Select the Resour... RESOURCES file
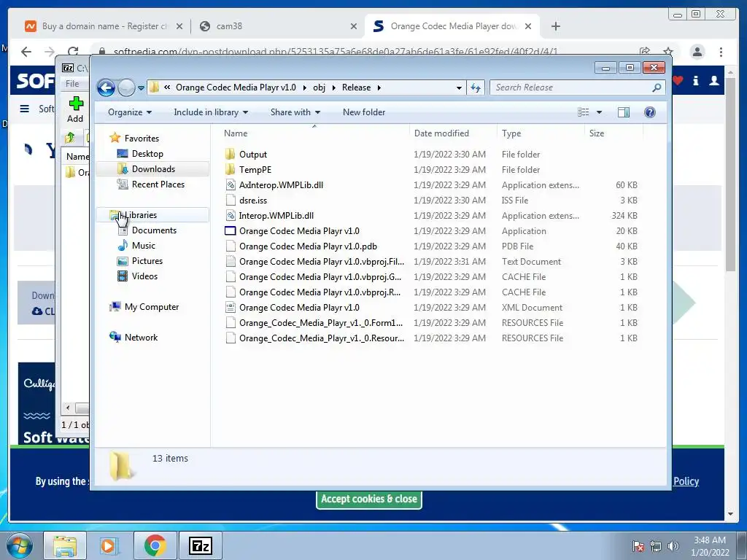 coord(321,338)
